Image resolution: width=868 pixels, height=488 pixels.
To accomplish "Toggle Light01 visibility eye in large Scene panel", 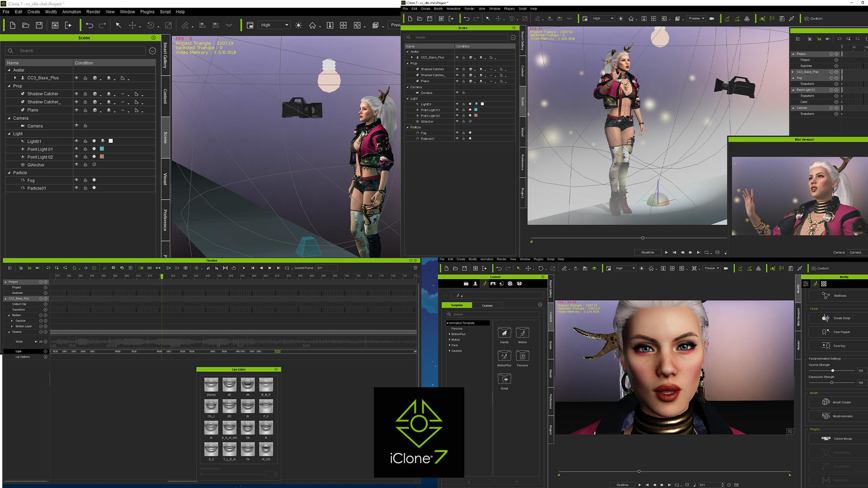I will tap(76, 141).
